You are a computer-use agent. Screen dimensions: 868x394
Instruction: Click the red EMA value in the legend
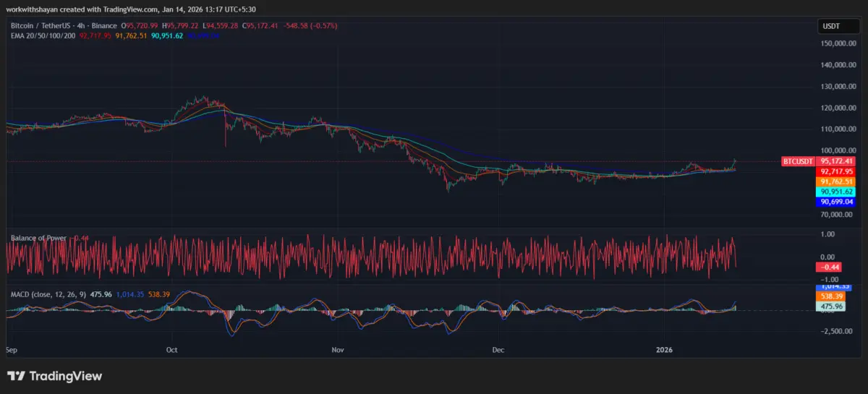[x=95, y=35]
